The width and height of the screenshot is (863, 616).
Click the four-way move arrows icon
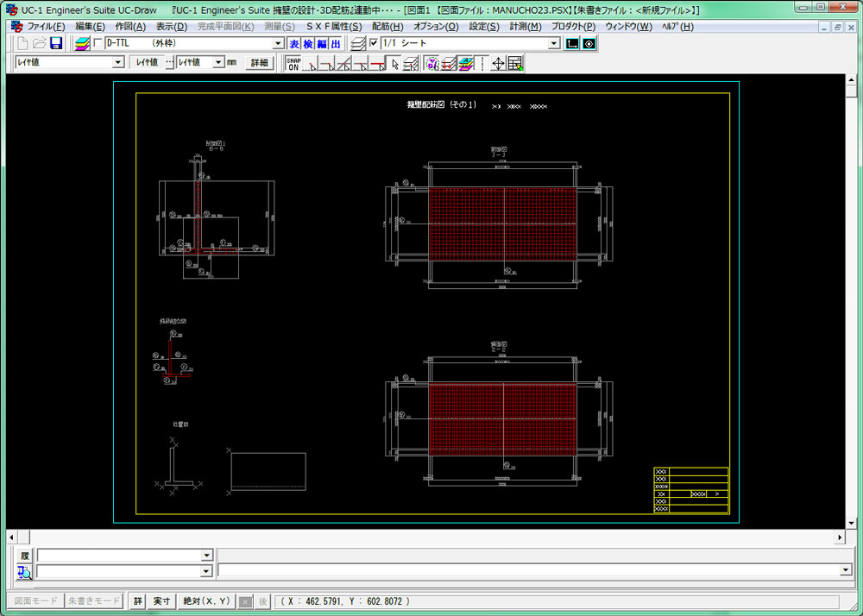pos(498,63)
